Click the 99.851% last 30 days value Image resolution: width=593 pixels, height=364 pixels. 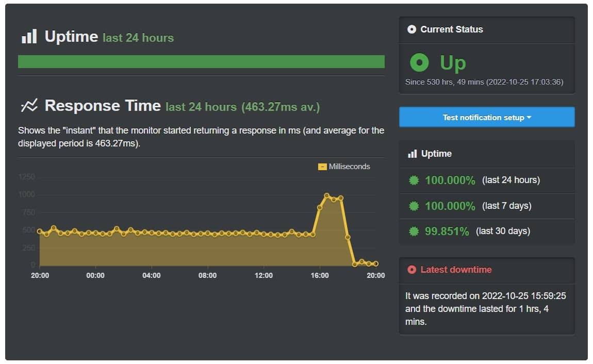click(447, 231)
